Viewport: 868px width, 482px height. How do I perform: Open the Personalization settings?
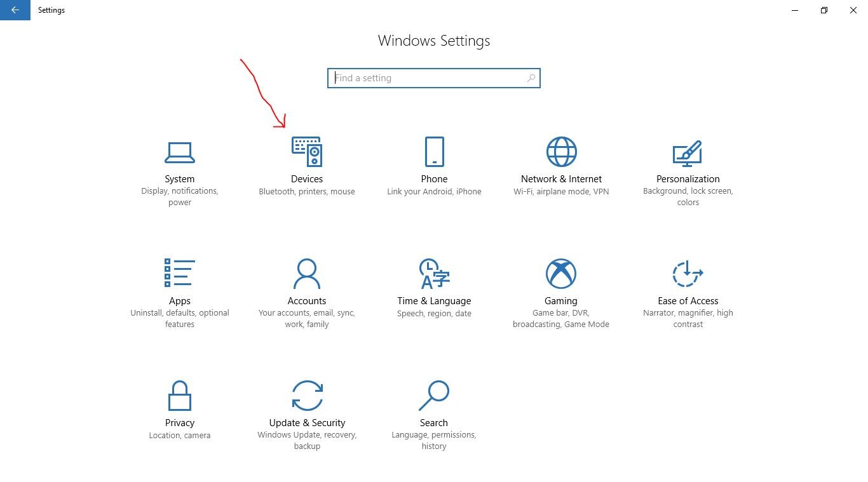688,165
